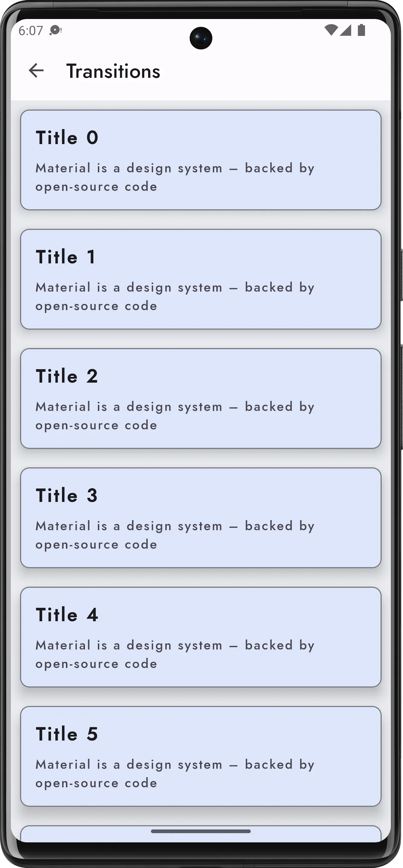Tap the description text under Title 0

[175, 177]
